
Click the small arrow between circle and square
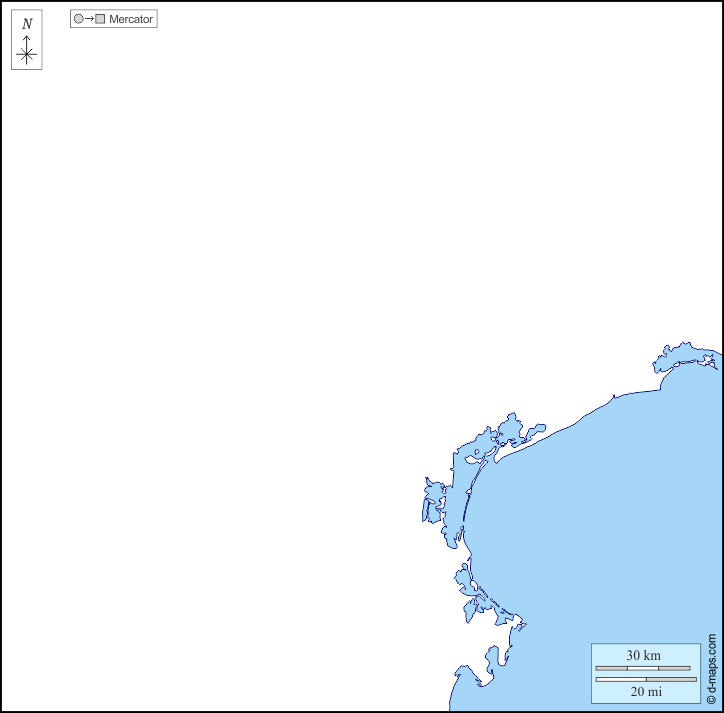89,19
